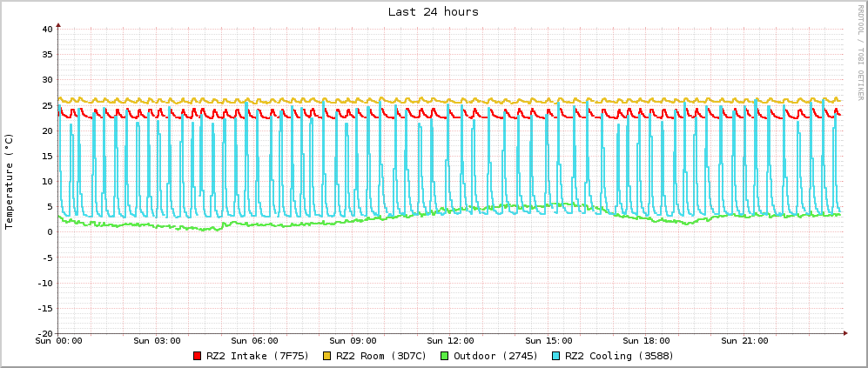This screenshot has height=368, width=868.
Task: Click the red RZ2 Intake legend swatch
Action: point(198,356)
